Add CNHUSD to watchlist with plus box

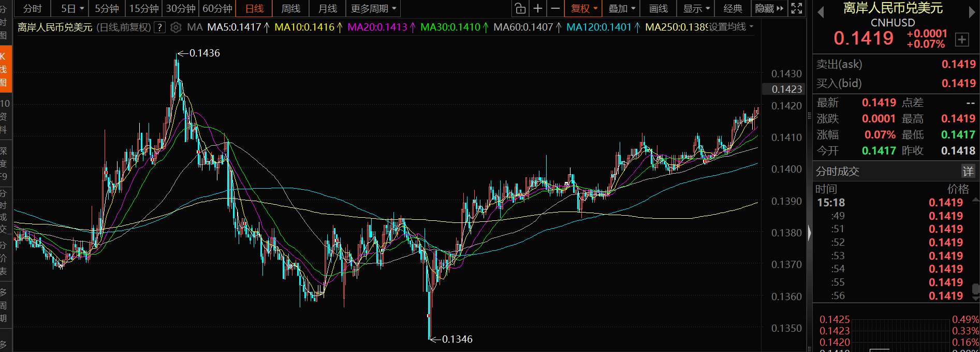pos(962,39)
